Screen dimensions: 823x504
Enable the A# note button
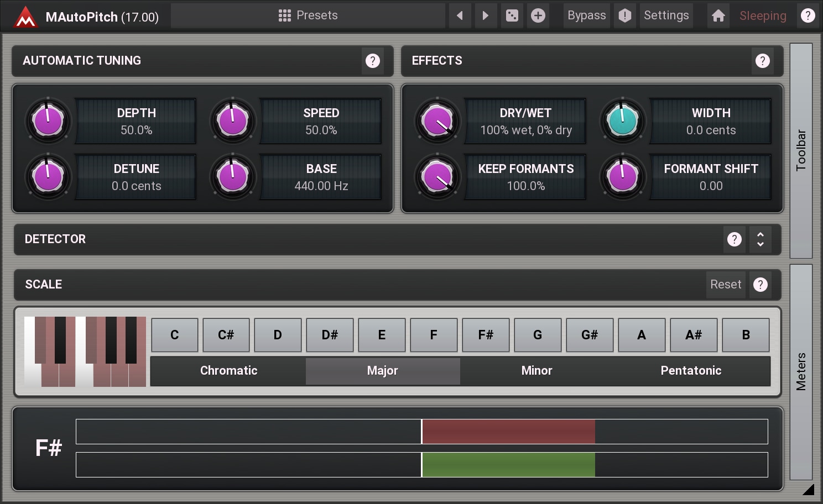(x=693, y=335)
